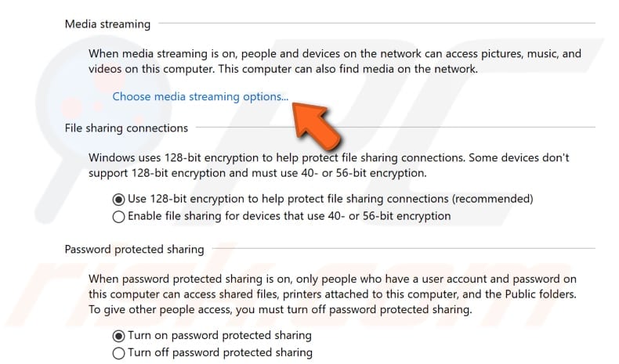Image resolution: width=619 pixels, height=364 pixels.
Task: Click the sentence starting 'Windows uses 128-bit encryption'
Action: pos(277,158)
